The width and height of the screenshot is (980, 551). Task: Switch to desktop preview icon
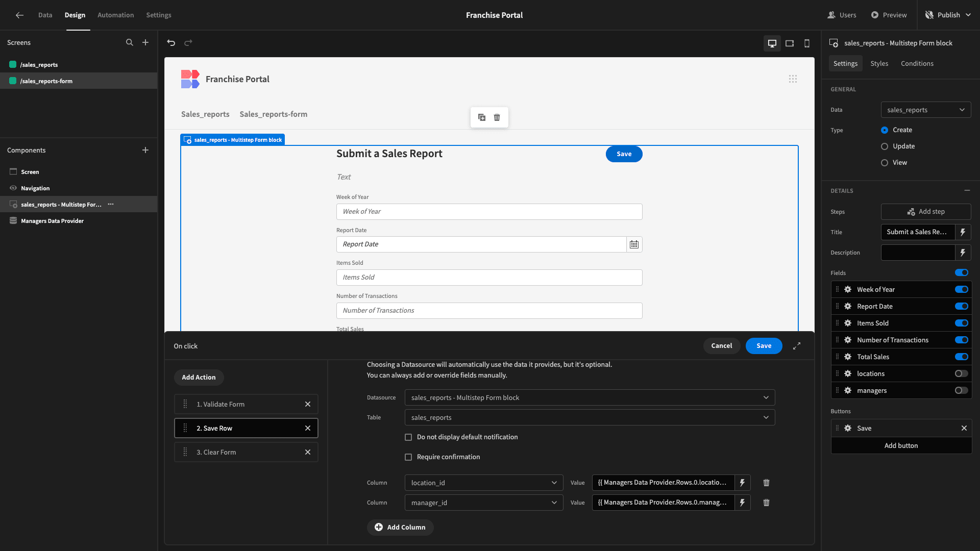click(772, 43)
